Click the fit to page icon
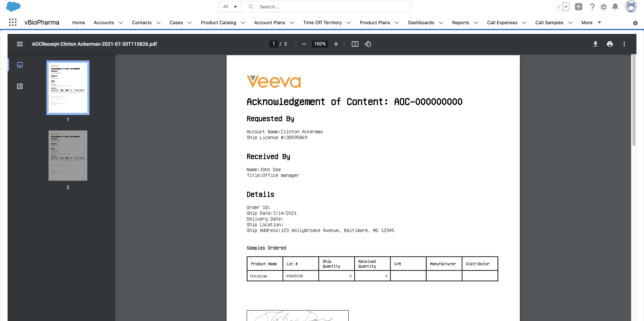This screenshot has height=321, width=644. click(355, 44)
